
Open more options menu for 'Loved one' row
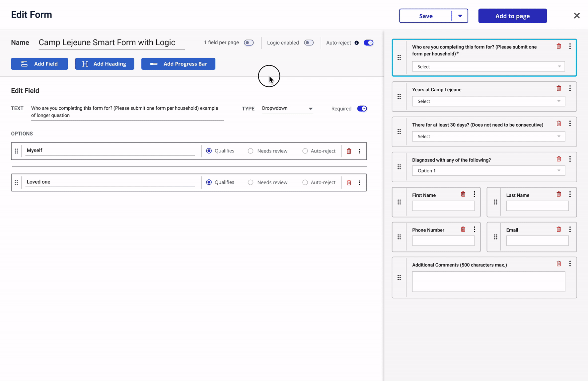click(x=359, y=182)
